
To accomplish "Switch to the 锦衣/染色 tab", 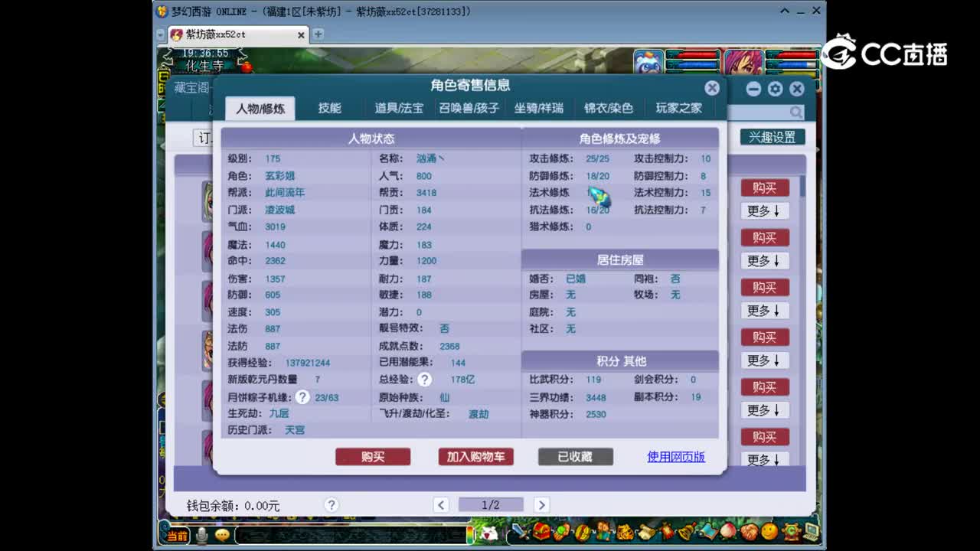I will coord(609,108).
